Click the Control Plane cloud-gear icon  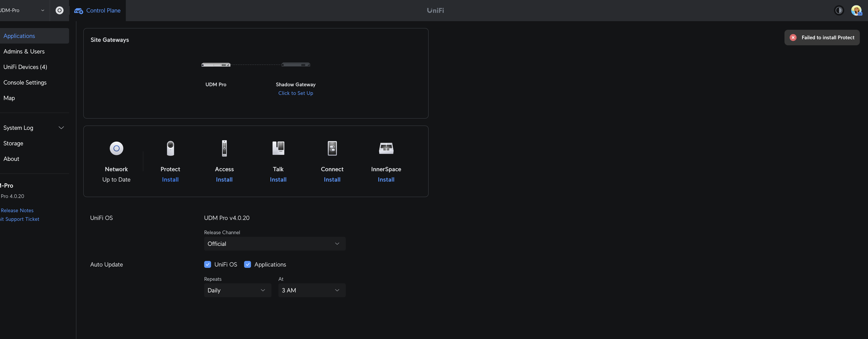point(79,11)
